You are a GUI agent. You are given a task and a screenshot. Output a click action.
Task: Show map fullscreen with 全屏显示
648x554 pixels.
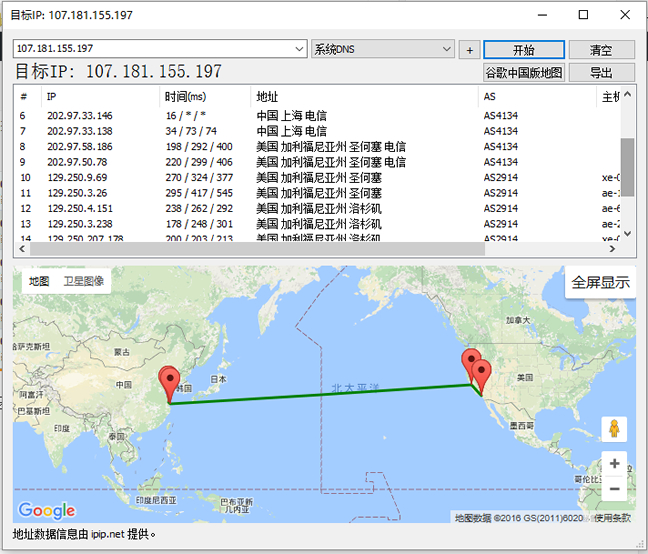coord(600,283)
